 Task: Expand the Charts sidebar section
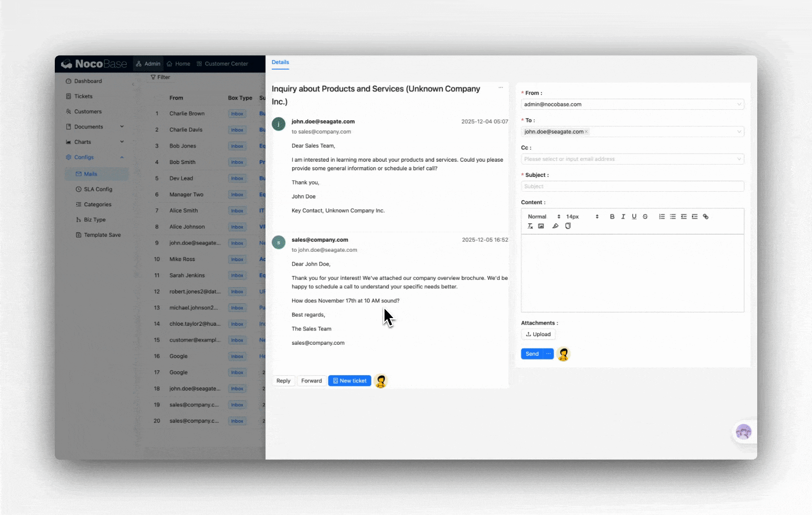point(122,142)
